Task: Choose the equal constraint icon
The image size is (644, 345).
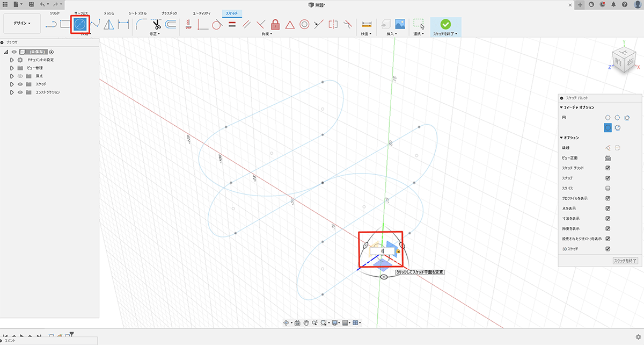Action: [232, 24]
